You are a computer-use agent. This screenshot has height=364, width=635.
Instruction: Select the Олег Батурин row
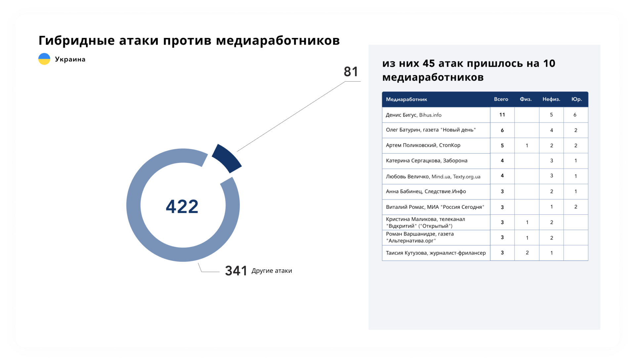click(x=431, y=130)
